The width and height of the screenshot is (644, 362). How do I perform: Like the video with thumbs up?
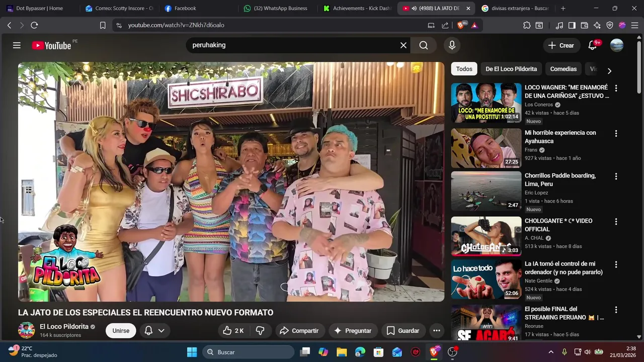tap(233, 330)
